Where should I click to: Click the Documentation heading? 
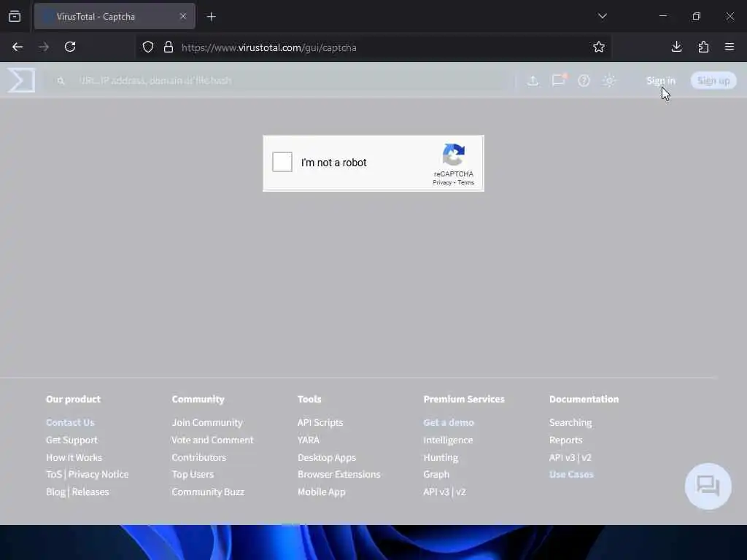pyautogui.click(x=584, y=399)
